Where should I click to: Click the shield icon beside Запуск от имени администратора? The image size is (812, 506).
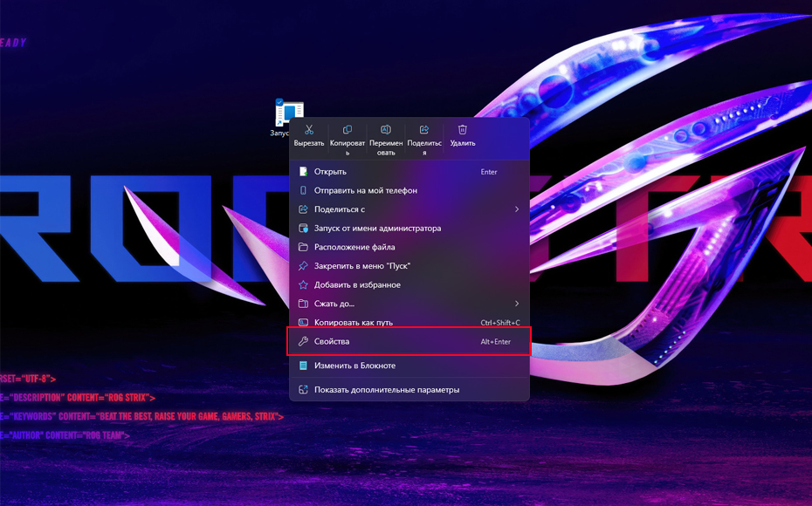[x=304, y=229]
